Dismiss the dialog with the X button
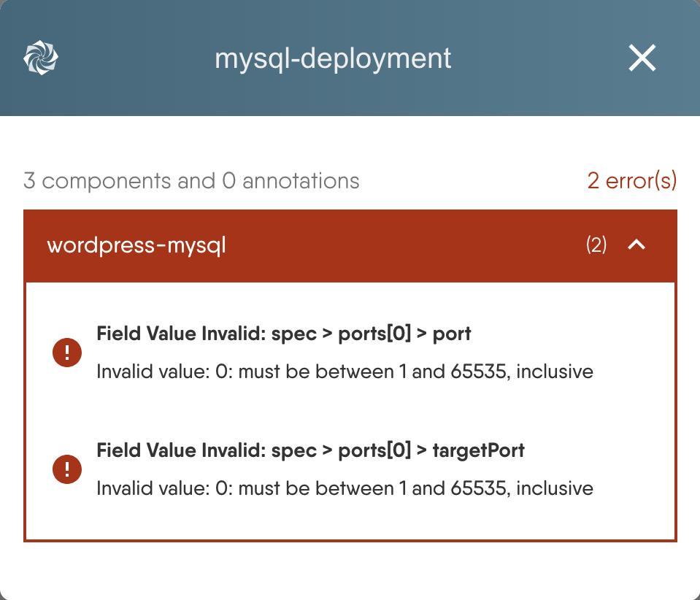The image size is (700, 600). click(642, 58)
